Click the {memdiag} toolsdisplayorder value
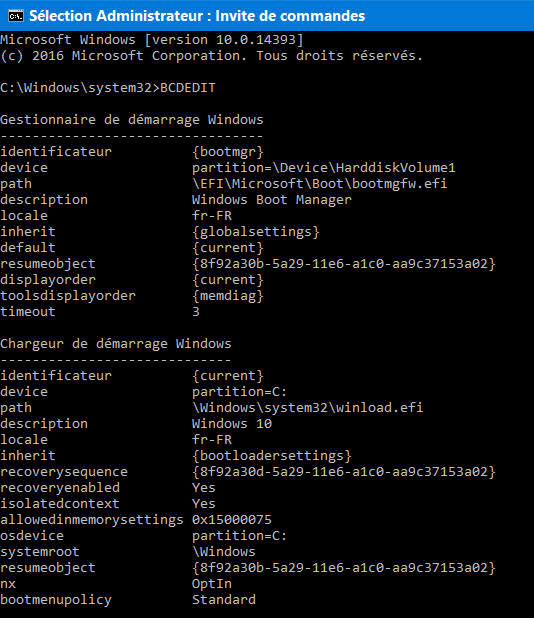 pos(228,296)
